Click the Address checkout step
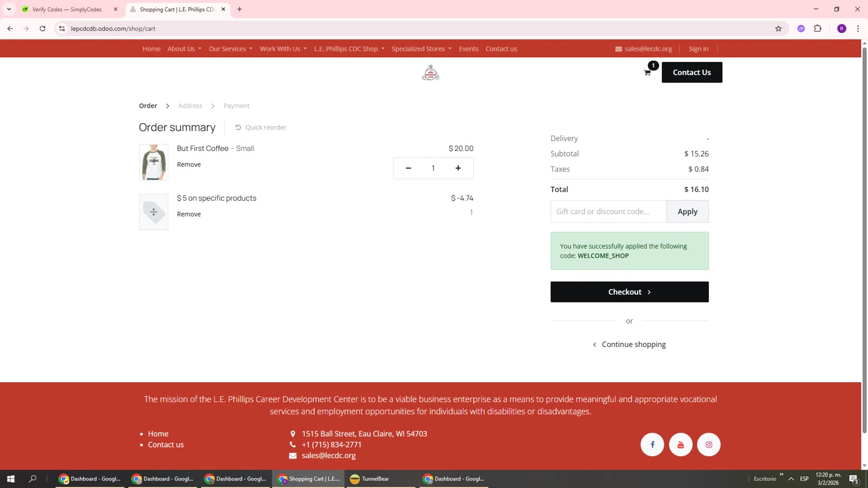The height and width of the screenshot is (488, 868). point(190,106)
